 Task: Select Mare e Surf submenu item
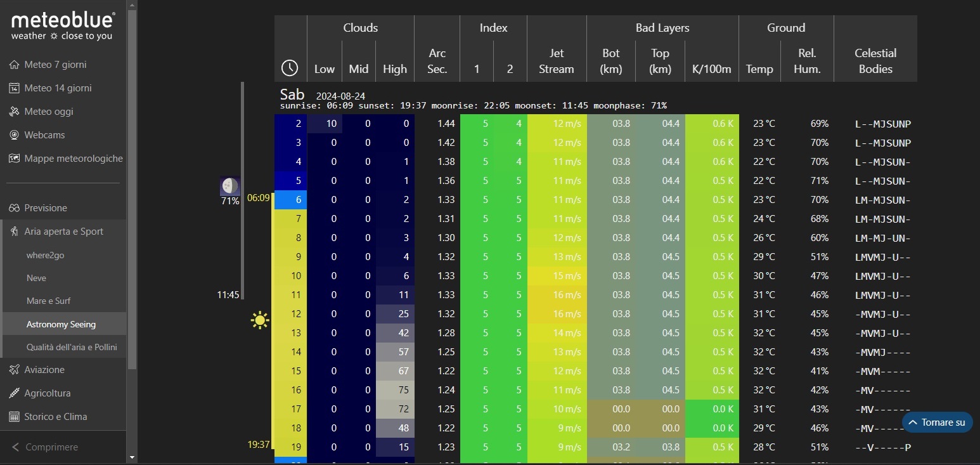48,301
